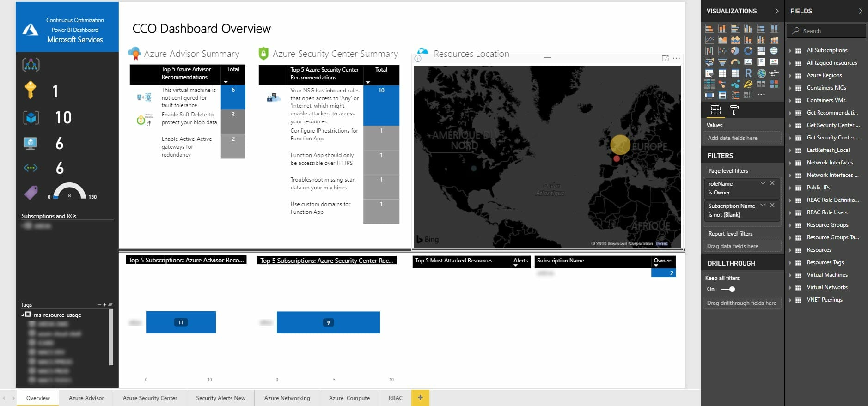Pick the funnel chart visual
Viewport: 868px width, 406px height.
(722, 62)
